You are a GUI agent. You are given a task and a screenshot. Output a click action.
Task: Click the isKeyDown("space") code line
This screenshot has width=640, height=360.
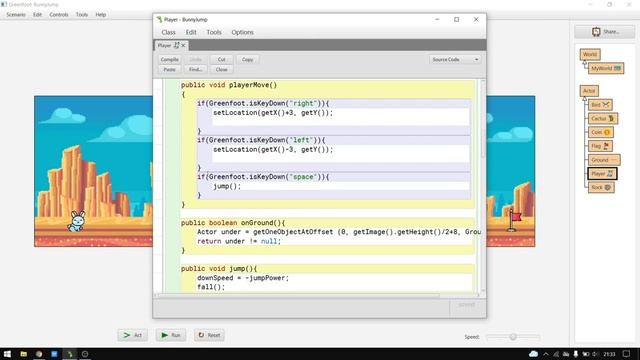(x=263, y=177)
